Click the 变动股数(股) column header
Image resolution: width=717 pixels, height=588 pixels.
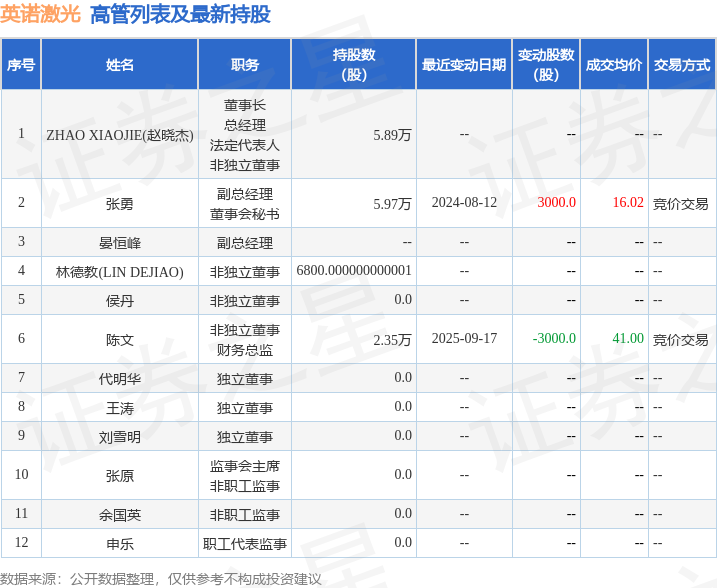tap(546, 64)
